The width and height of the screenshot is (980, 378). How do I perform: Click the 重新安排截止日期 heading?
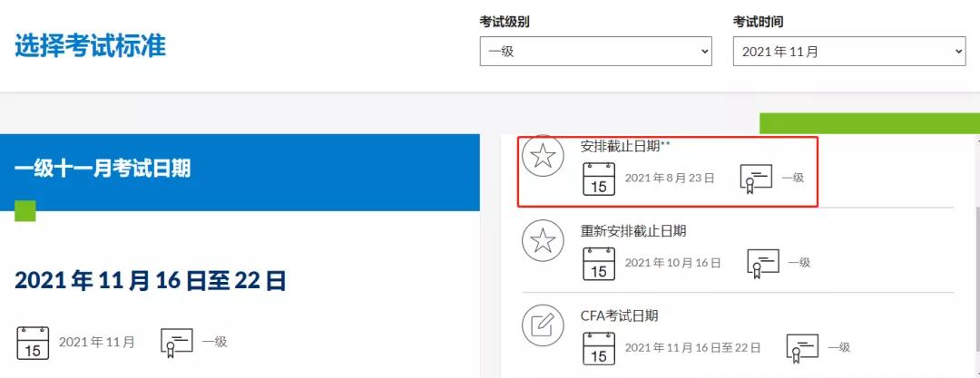633,230
